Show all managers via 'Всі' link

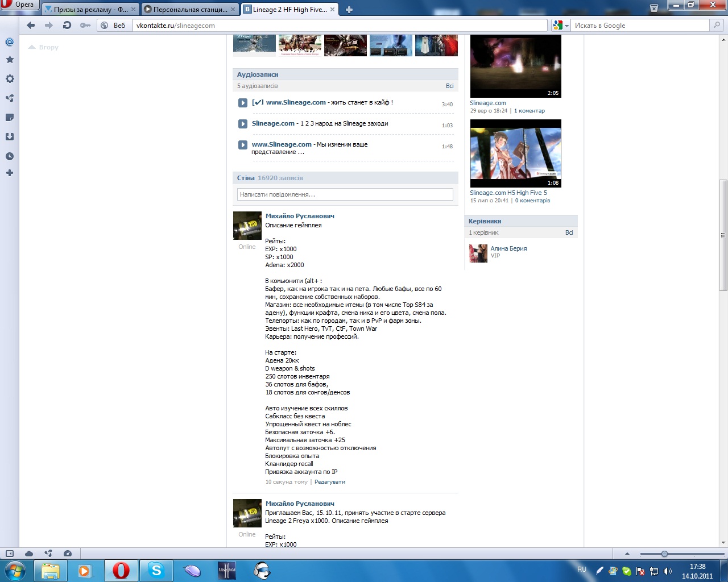click(569, 232)
